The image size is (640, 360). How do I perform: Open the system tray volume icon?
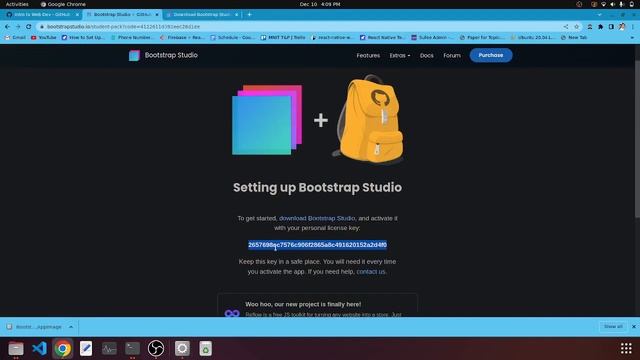612,4
